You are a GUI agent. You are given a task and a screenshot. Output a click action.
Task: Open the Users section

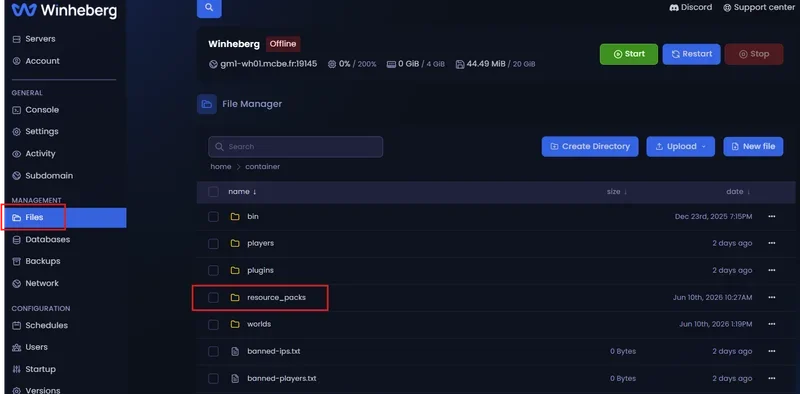30,347
